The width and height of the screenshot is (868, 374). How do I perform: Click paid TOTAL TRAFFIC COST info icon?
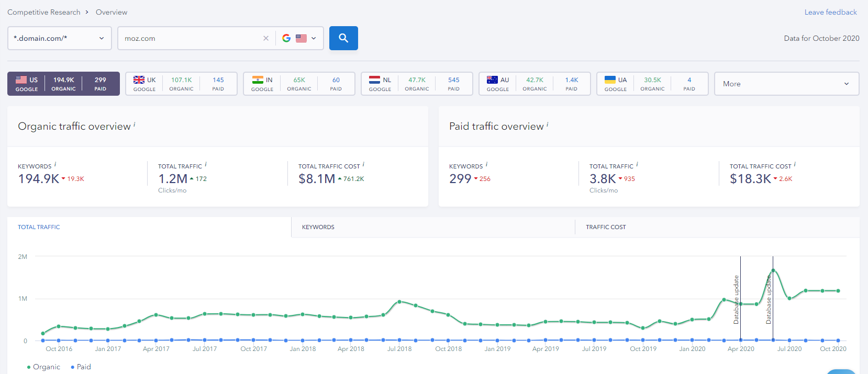pyautogui.click(x=795, y=164)
